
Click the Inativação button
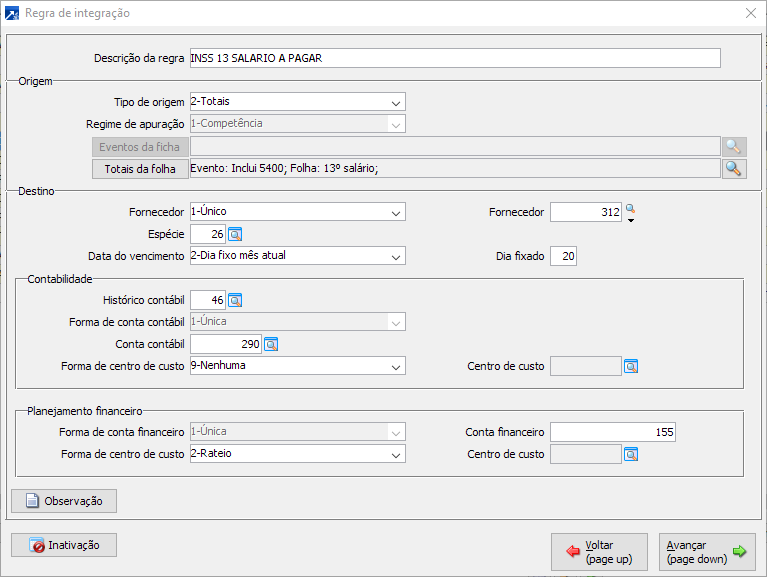click(64, 545)
